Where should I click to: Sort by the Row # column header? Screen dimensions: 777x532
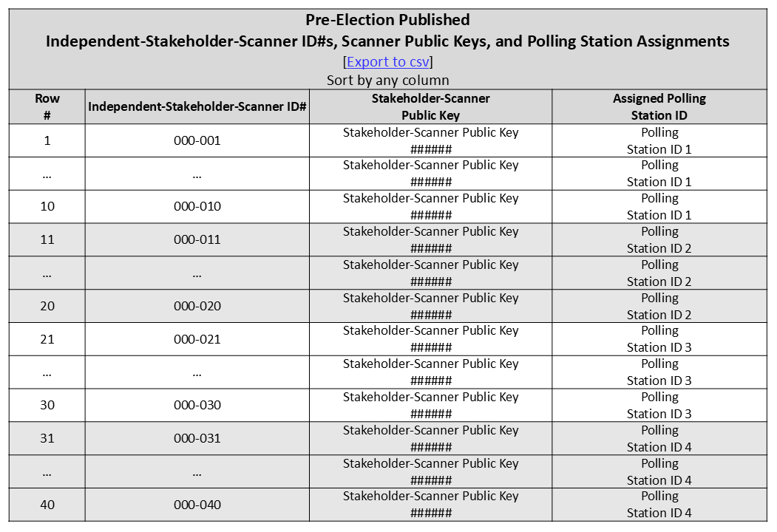point(47,106)
